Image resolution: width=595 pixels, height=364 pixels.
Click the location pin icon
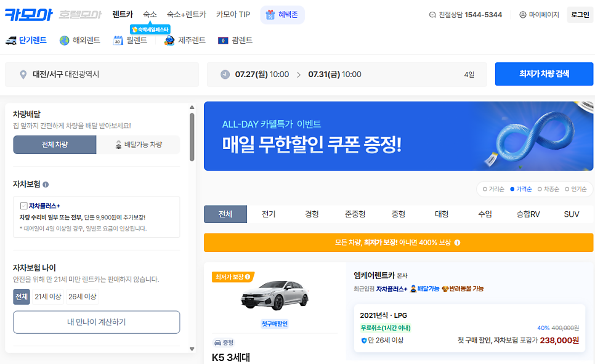point(23,75)
